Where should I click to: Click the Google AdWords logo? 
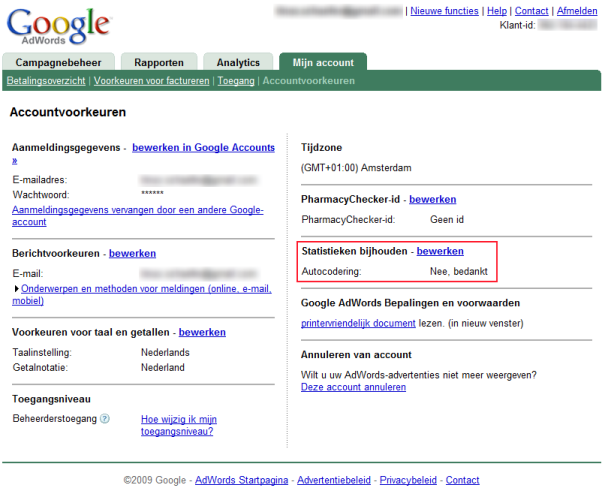point(58,26)
